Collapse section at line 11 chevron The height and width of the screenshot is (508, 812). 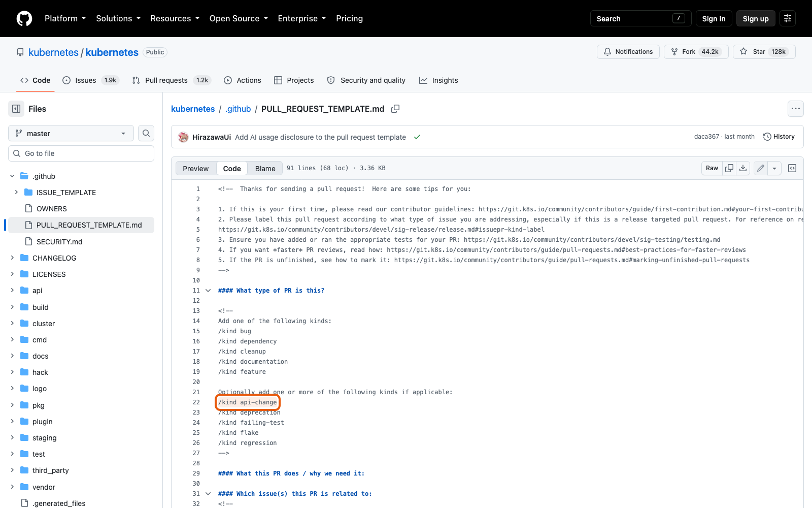click(208, 291)
